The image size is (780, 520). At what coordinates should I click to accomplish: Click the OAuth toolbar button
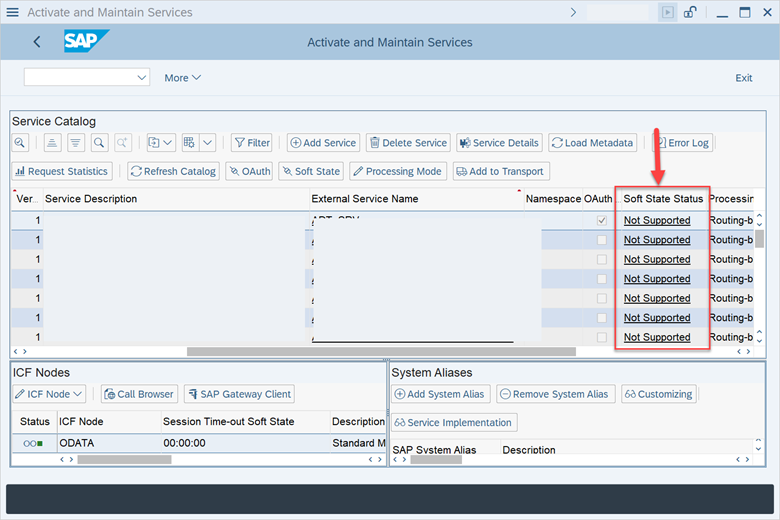tap(249, 171)
